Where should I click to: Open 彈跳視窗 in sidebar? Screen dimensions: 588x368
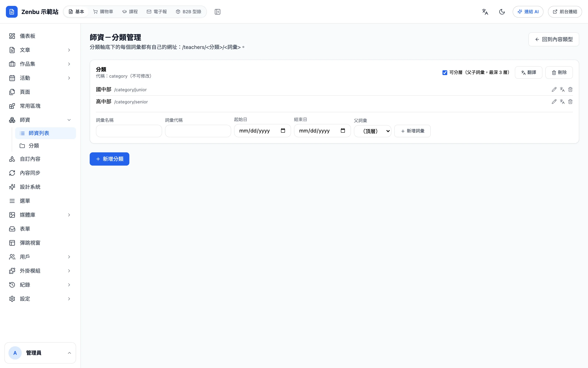pos(40,243)
